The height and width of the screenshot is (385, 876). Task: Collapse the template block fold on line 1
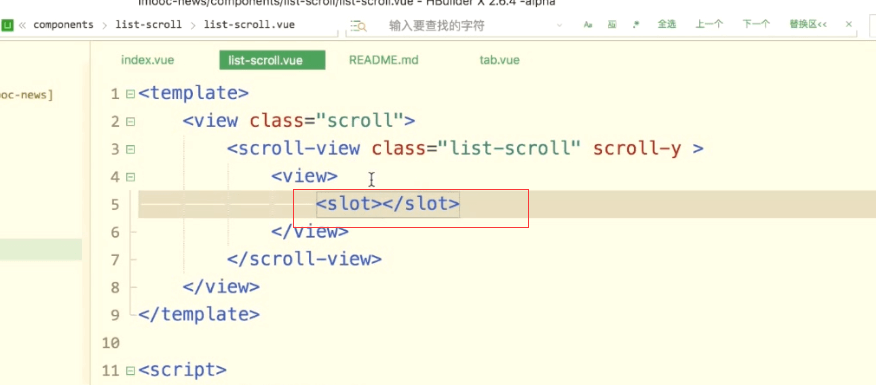tap(130, 94)
